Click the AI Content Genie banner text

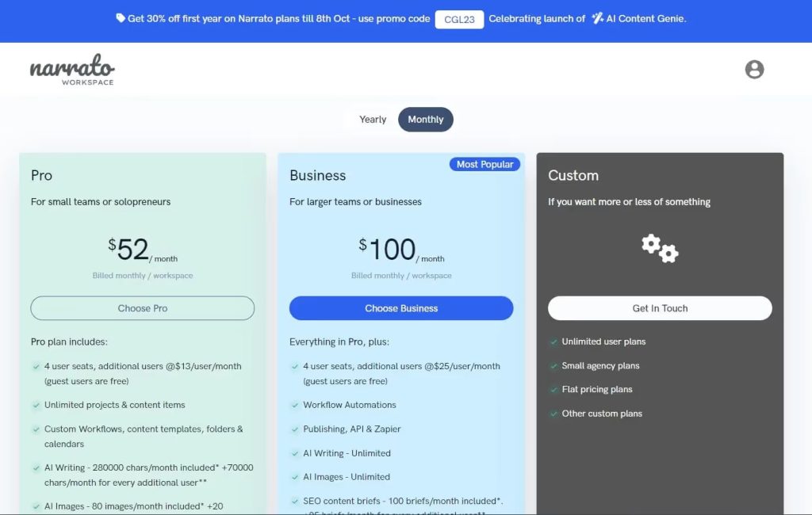click(647, 18)
